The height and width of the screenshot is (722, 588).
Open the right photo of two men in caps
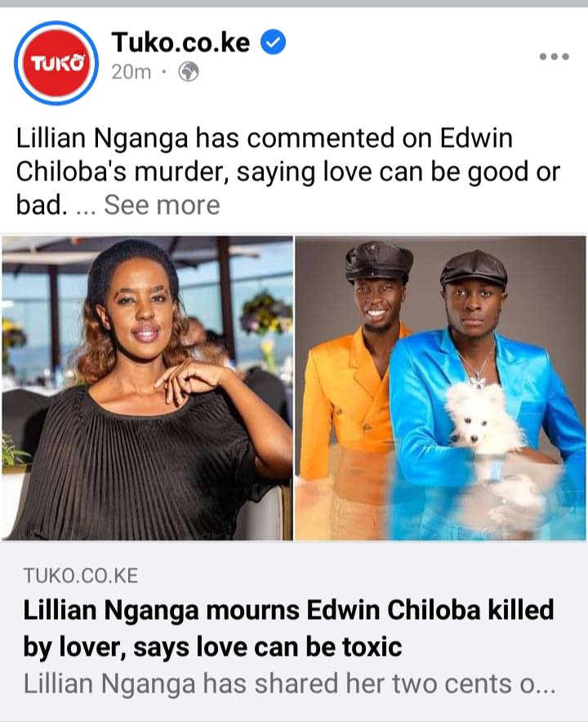click(x=440, y=388)
